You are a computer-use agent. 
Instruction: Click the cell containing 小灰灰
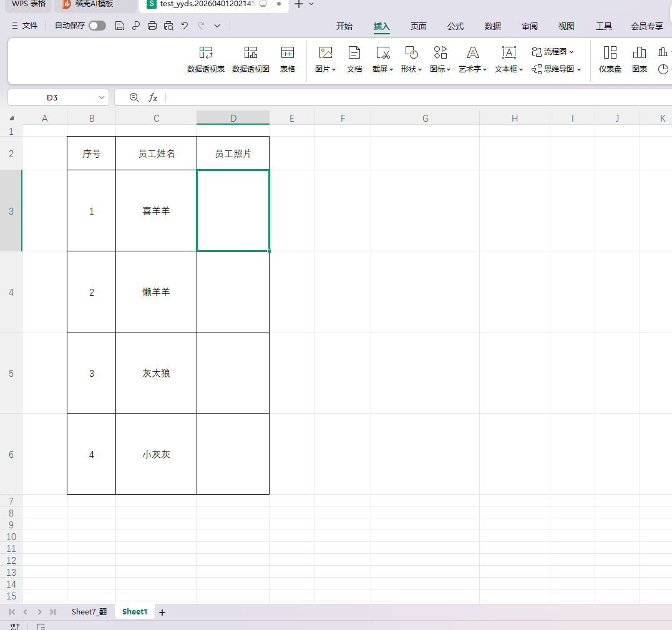[157, 454]
